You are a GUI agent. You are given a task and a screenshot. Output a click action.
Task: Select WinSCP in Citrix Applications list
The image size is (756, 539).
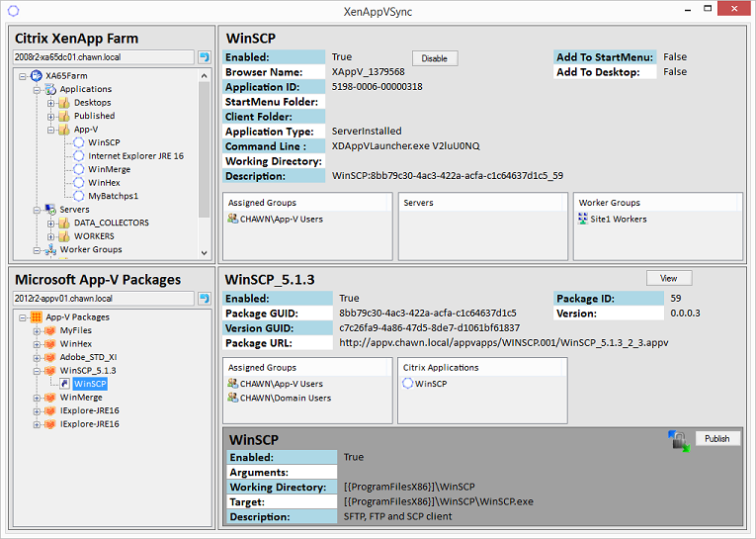(x=431, y=384)
